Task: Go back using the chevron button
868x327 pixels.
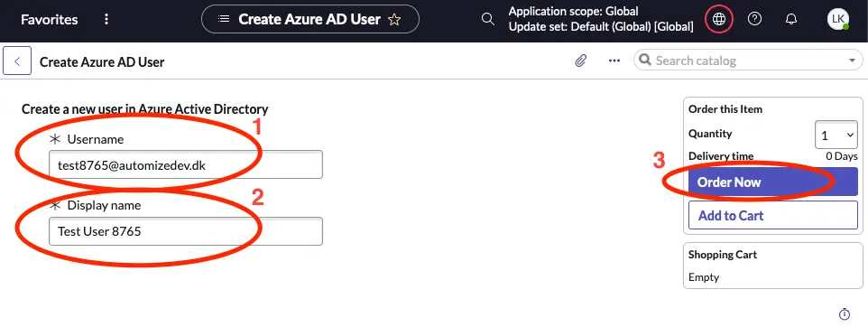Action: [x=17, y=61]
